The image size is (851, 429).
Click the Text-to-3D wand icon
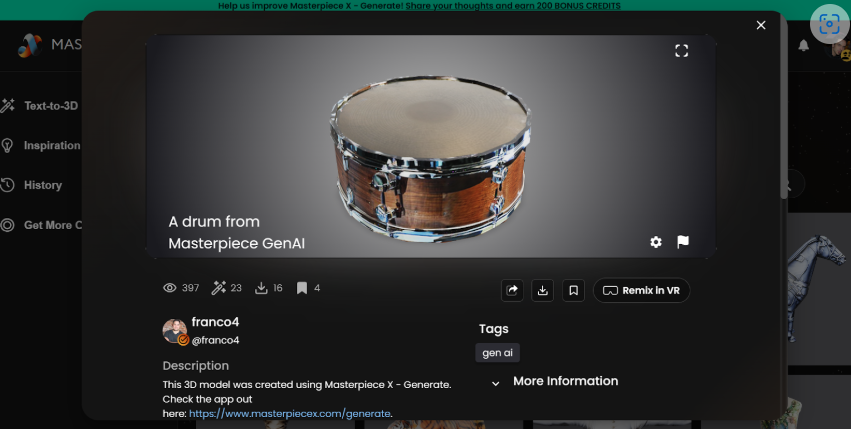pyautogui.click(x=8, y=106)
